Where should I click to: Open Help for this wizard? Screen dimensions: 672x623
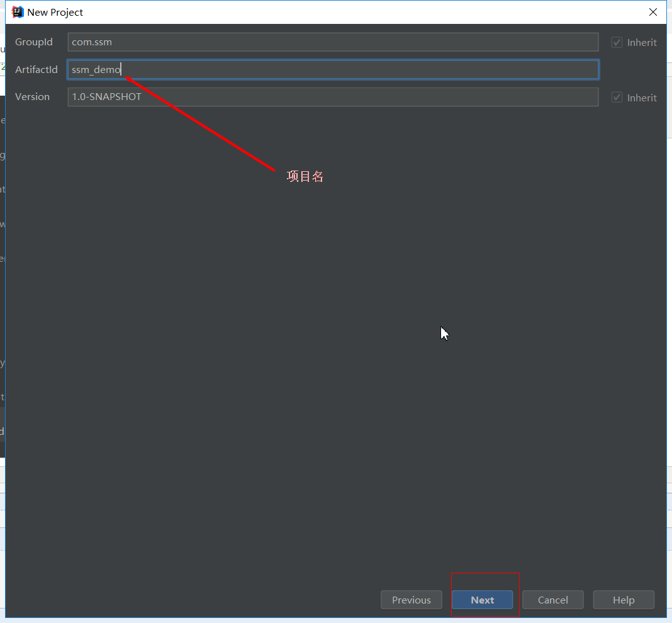tap(623, 600)
